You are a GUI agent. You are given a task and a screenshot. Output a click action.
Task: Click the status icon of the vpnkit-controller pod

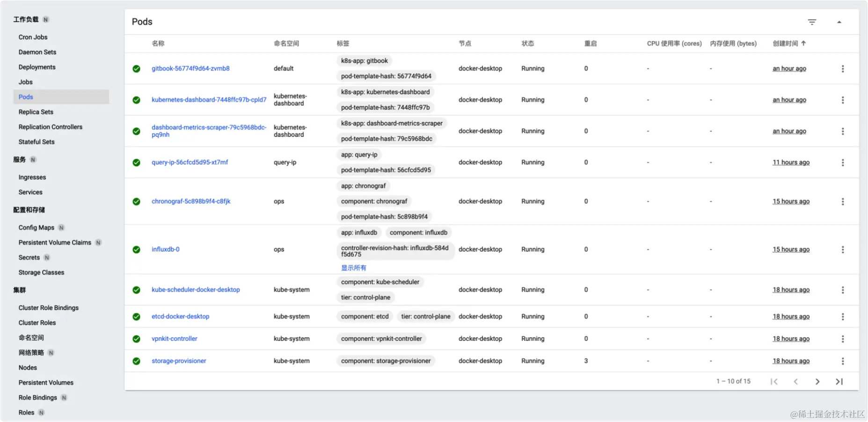coord(136,339)
